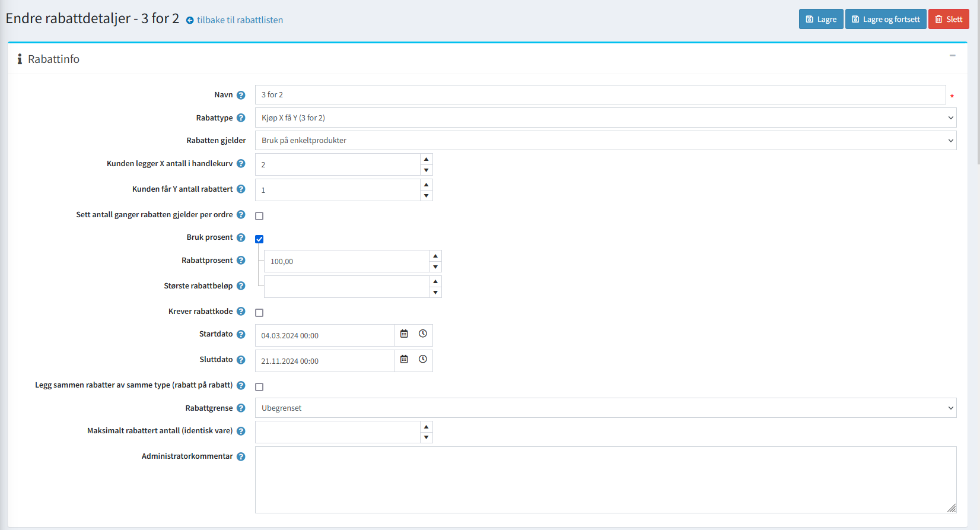The width and height of the screenshot is (980, 530).
Task: Click the help icon next to Navn
Action: tap(241, 95)
